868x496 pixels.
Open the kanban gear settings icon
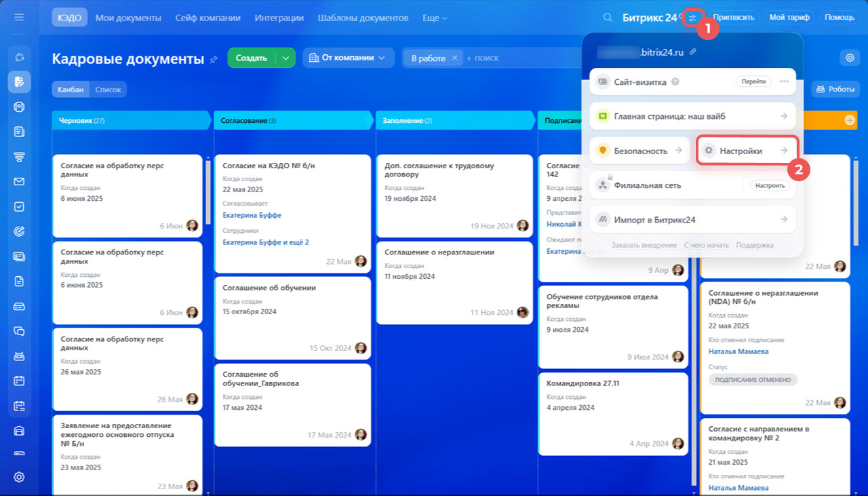coord(850,58)
